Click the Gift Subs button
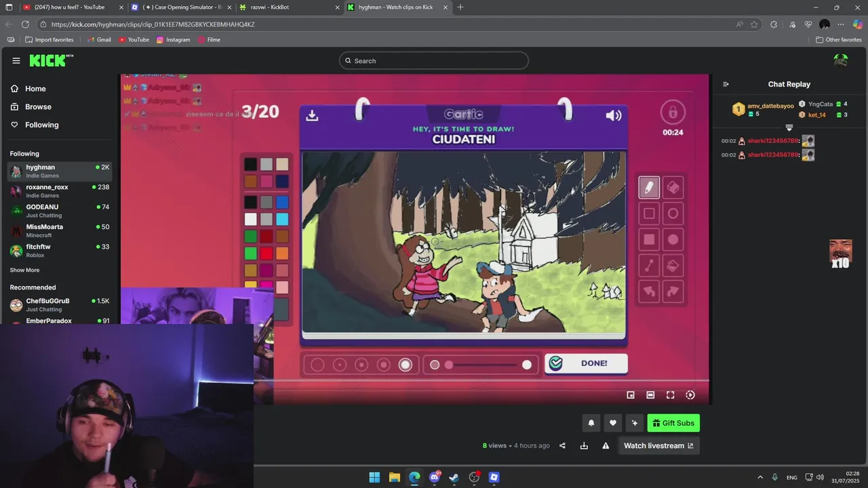868x488 pixels. point(673,423)
